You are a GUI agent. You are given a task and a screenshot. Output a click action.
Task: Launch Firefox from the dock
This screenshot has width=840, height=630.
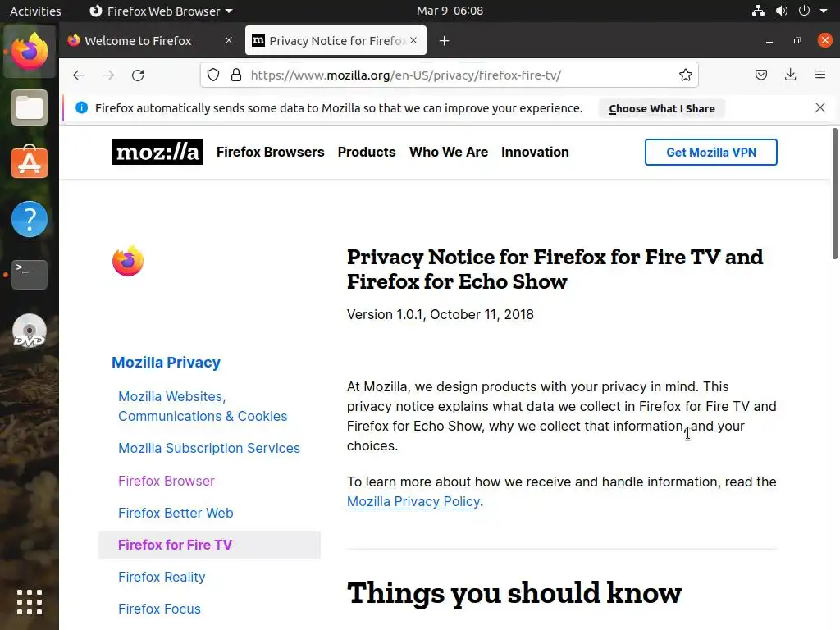pos(30,52)
